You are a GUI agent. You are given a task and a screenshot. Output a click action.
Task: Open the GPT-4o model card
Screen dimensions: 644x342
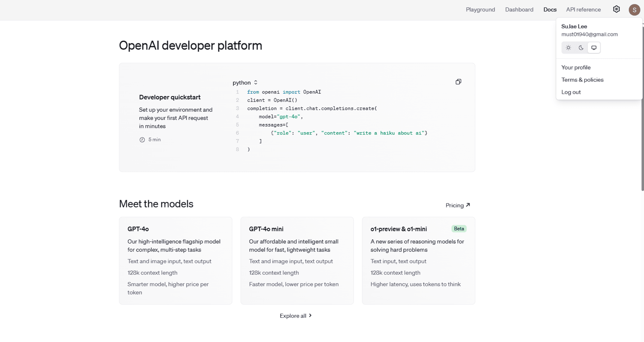175,261
